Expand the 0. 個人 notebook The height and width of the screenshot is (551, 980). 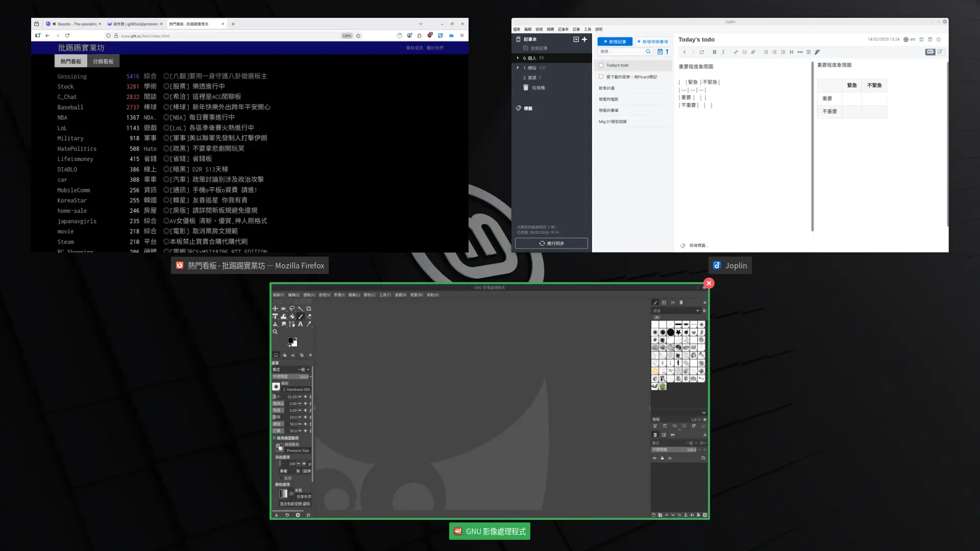tap(518, 58)
